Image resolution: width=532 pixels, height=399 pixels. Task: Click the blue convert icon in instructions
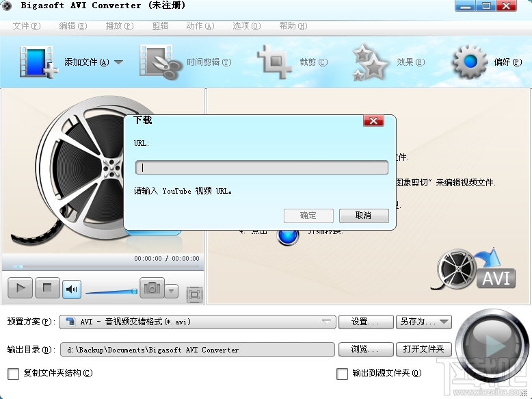[x=288, y=236]
